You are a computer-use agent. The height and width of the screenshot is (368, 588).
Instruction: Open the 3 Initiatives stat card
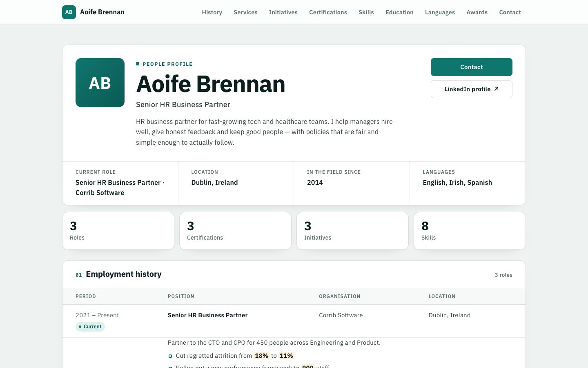[352, 231]
